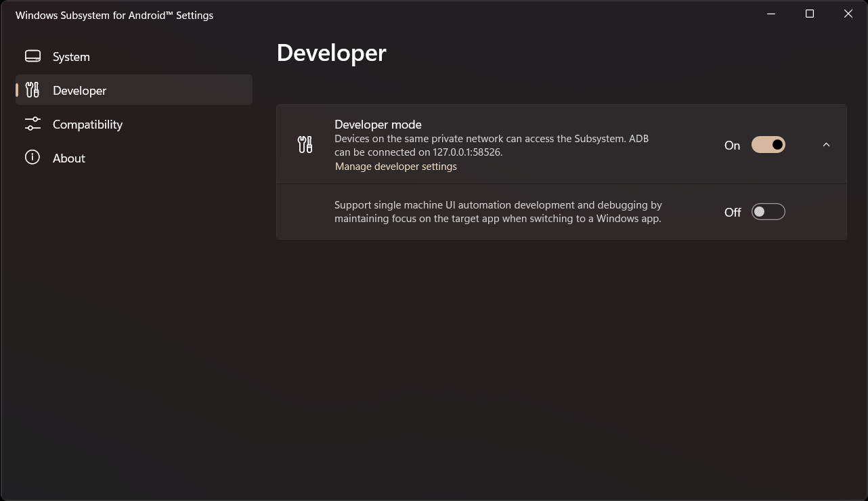Viewport: 868px width, 501px height.
Task: Click the Developer tools icon in sidebar
Action: tap(32, 90)
